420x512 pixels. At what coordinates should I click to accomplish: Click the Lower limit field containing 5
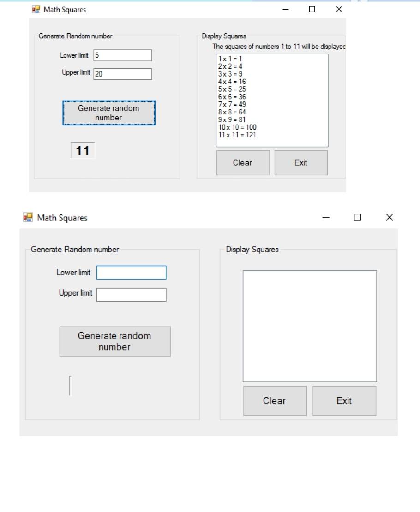click(123, 55)
